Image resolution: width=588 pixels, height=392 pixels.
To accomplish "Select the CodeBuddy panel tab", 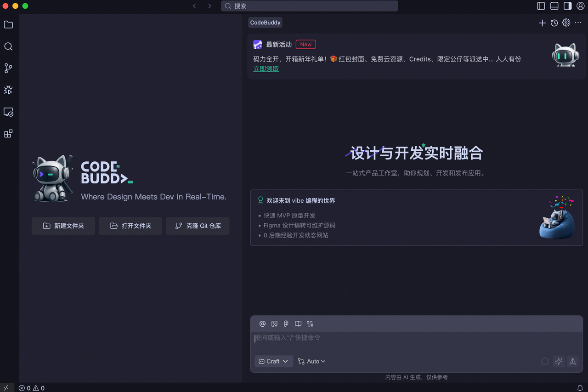I will tap(265, 23).
